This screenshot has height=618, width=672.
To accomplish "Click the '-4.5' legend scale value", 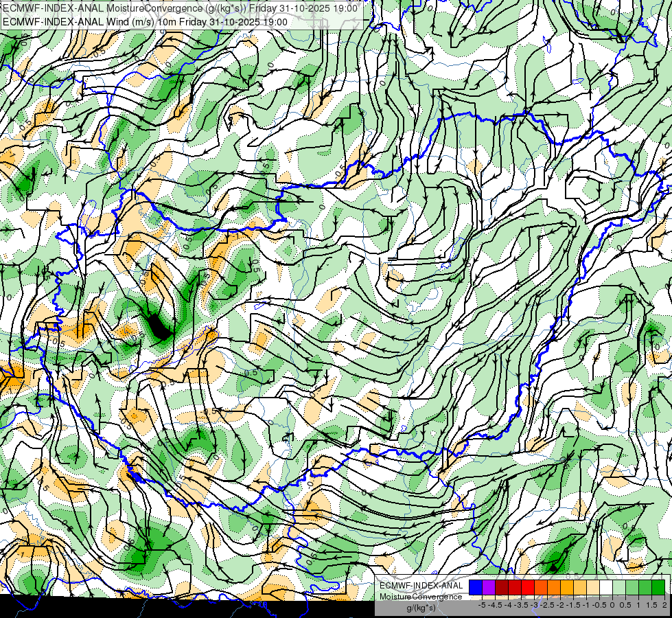I will pyautogui.click(x=496, y=605).
